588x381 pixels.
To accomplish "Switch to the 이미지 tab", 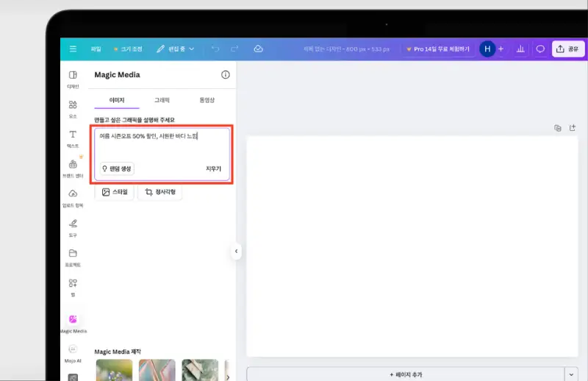I will pyautogui.click(x=117, y=100).
